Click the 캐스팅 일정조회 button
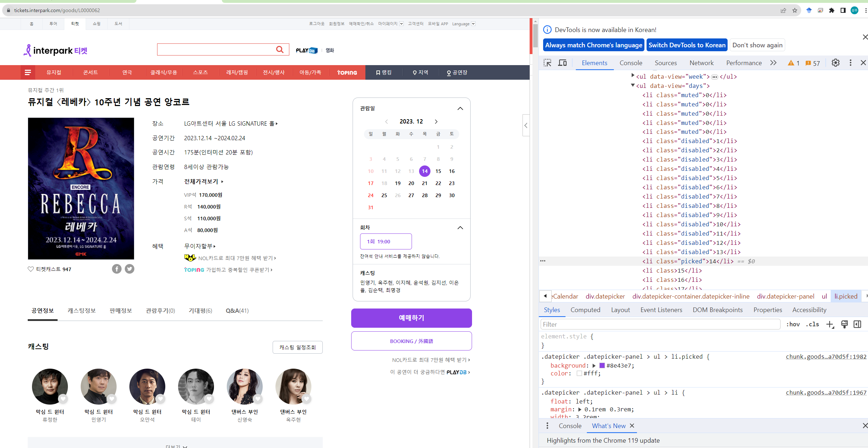This screenshot has height=448, width=868. coord(298,347)
